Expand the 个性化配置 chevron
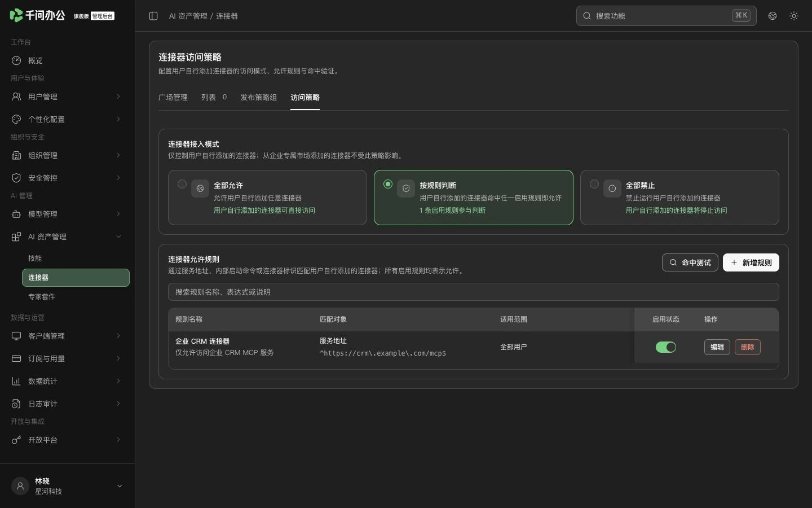This screenshot has height=508, width=812. click(118, 119)
